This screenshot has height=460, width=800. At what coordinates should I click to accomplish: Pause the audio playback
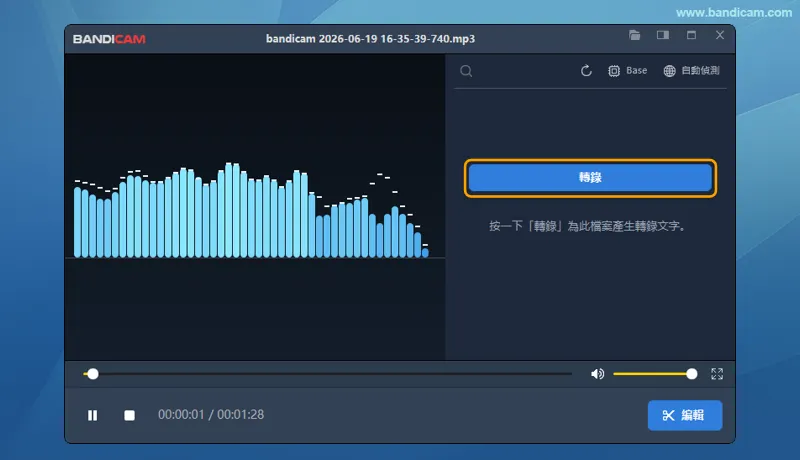point(92,415)
